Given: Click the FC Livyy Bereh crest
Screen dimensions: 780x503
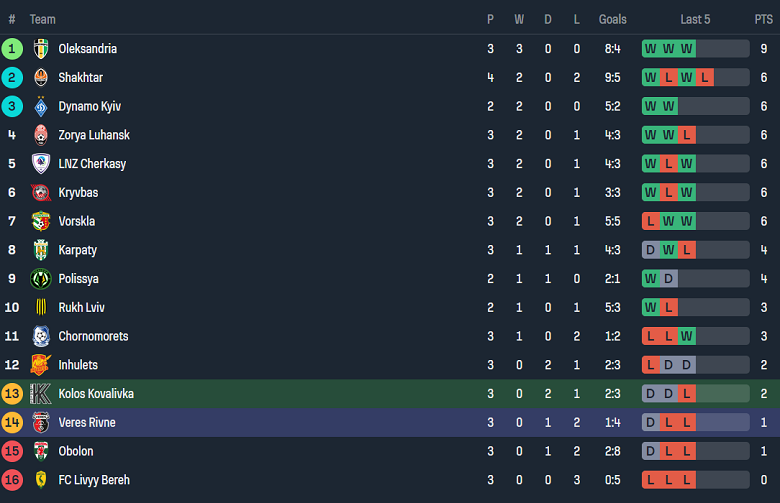Looking at the screenshot, I should (x=41, y=480).
